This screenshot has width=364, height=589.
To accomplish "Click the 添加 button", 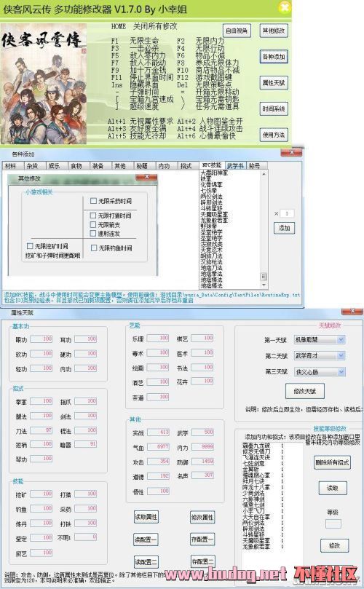I will pos(285,228).
